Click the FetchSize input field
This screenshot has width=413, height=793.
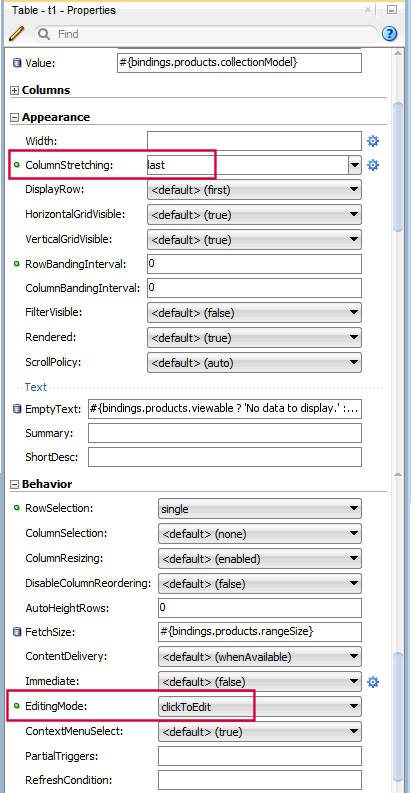pos(260,632)
